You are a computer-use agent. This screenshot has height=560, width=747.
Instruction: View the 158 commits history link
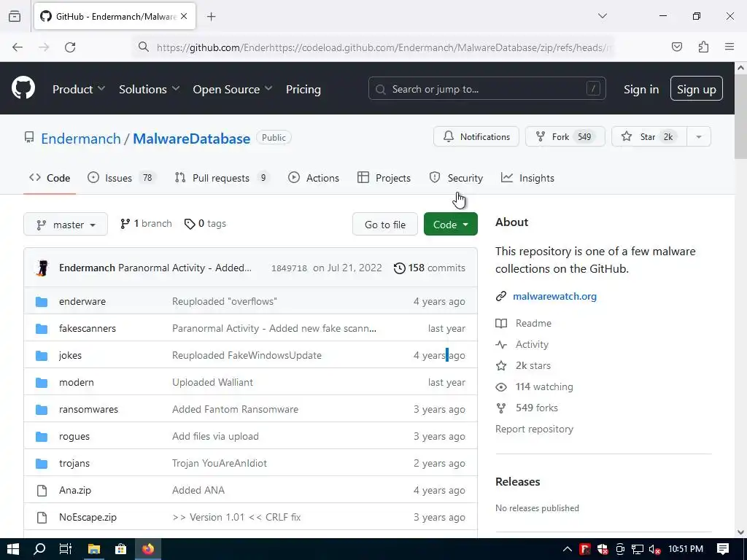[x=430, y=268]
